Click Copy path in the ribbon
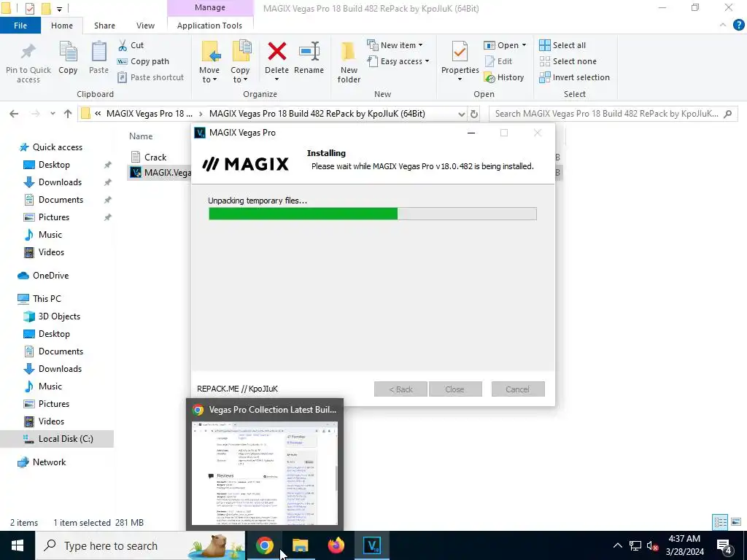 point(144,61)
